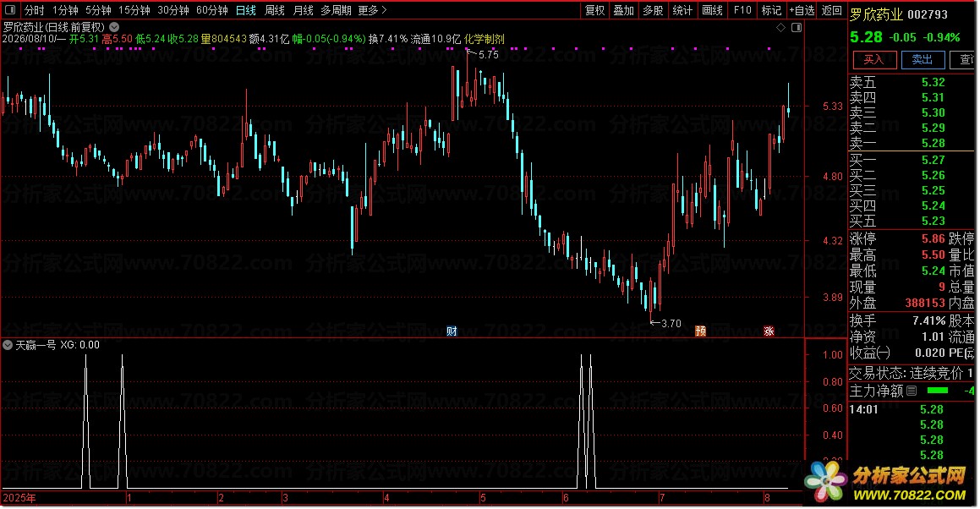980x509 pixels.
Task: Select the 日线 daily chart tab
Action: (x=245, y=10)
